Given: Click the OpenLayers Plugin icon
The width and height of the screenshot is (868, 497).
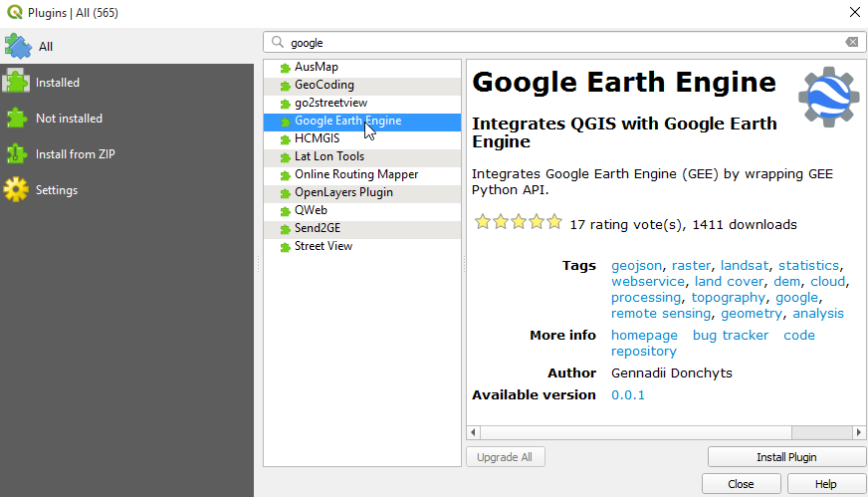Looking at the screenshot, I should click(x=285, y=193).
